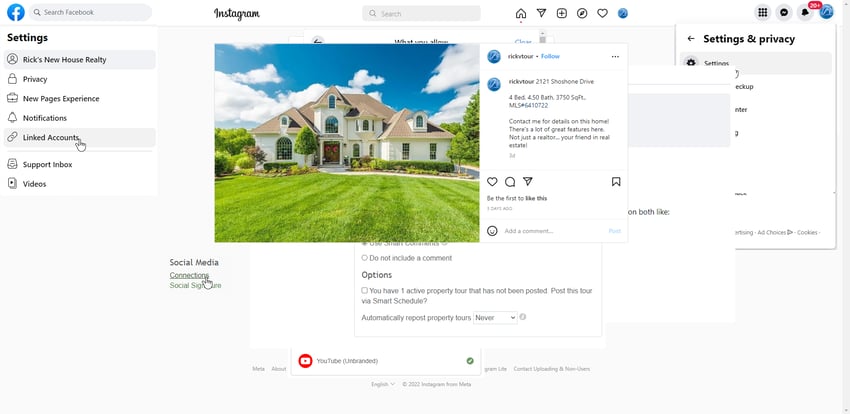Screen dimensions: 850x414
Task: Select Linked Accounts in settings sidebar
Action: pos(80,138)
